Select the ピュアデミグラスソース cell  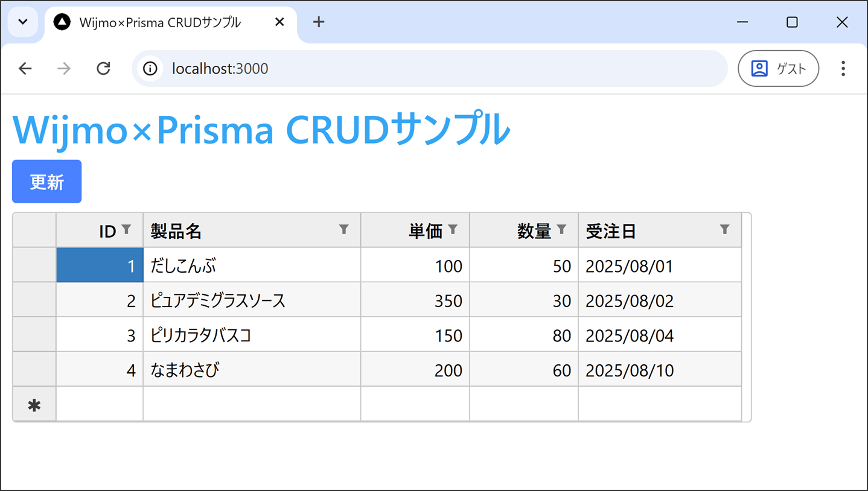click(x=252, y=300)
